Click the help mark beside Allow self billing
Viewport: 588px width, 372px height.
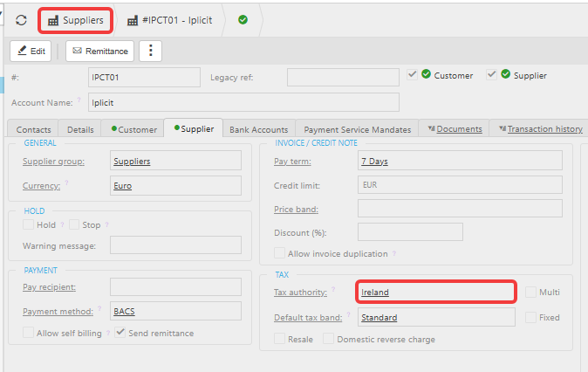pos(108,333)
